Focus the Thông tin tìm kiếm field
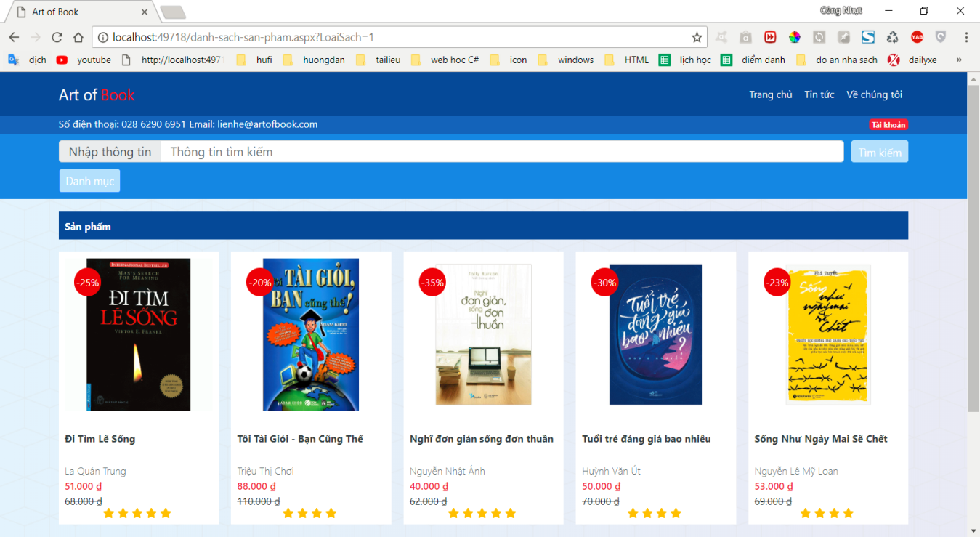 click(x=502, y=151)
